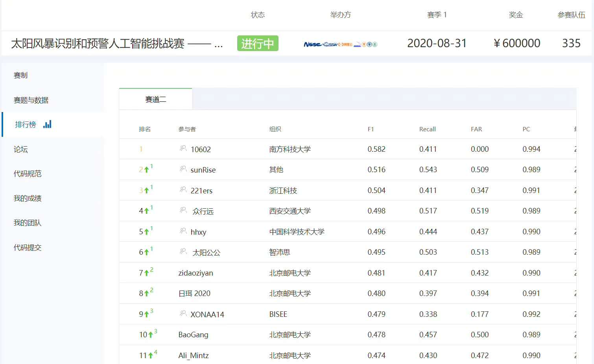Click the organizer logos under 举办方
Viewport: 594px width, 364px height.
pyautogui.click(x=340, y=44)
